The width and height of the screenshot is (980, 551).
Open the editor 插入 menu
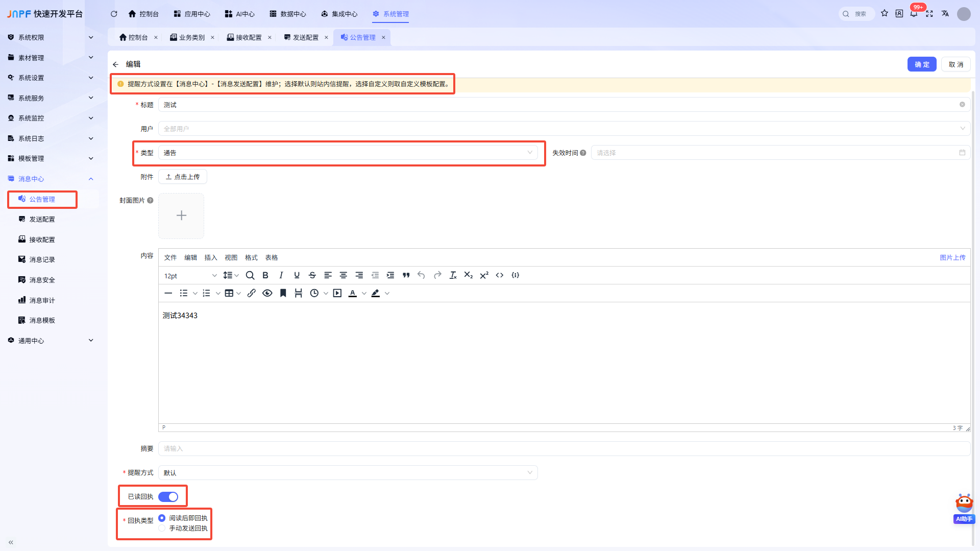(x=211, y=257)
